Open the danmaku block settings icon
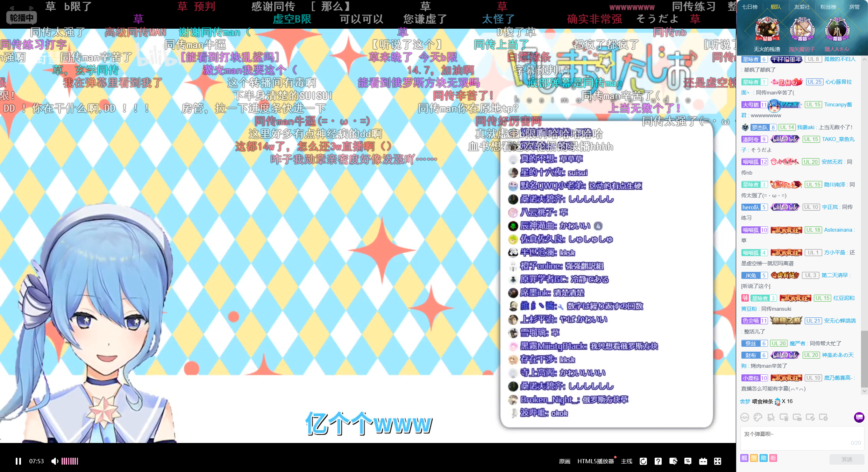The image size is (868, 472). click(x=673, y=461)
